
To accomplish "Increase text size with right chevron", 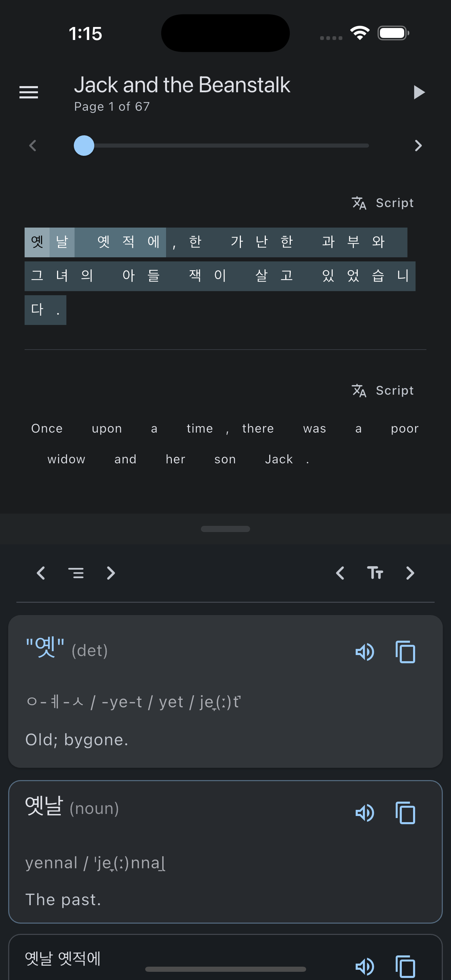I will (x=410, y=573).
